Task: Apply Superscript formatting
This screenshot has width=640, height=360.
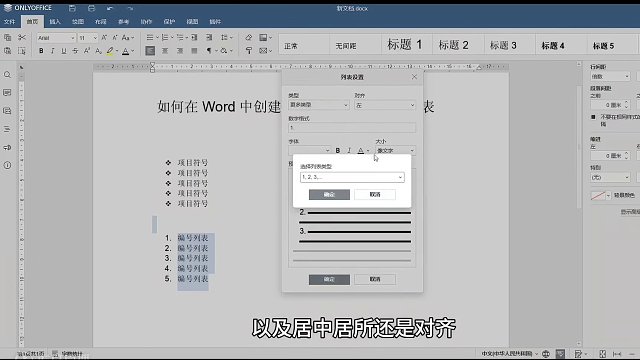Action: [87, 51]
